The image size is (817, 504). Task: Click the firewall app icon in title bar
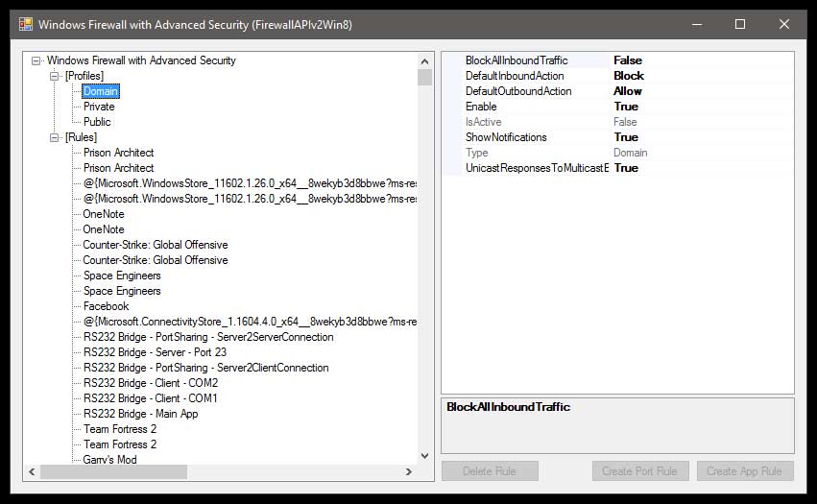26,25
